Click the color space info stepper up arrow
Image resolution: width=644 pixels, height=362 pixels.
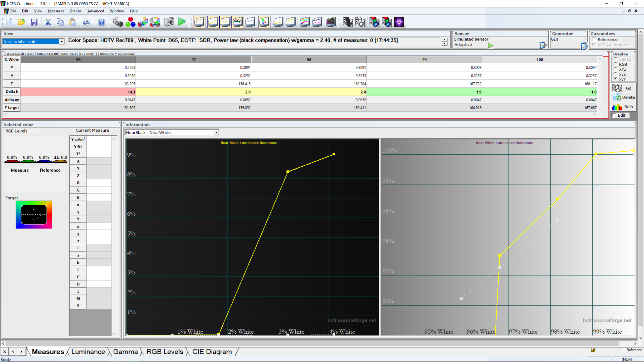(445, 40)
